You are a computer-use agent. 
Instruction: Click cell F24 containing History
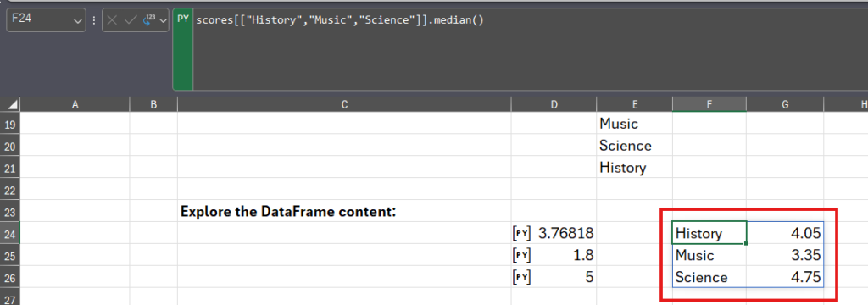pyautogui.click(x=709, y=233)
